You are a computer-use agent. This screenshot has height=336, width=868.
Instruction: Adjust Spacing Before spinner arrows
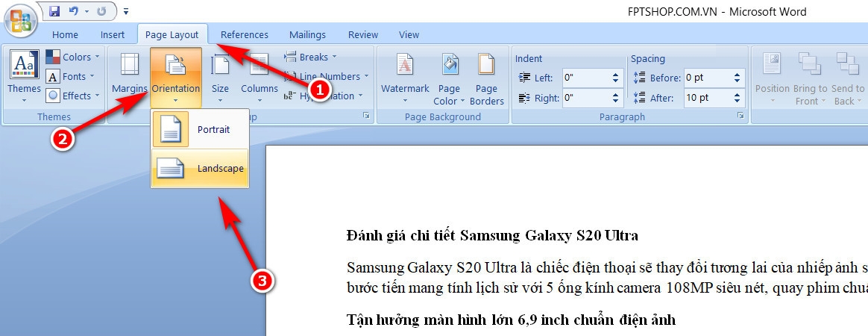pyautogui.click(x=737, y=78)
